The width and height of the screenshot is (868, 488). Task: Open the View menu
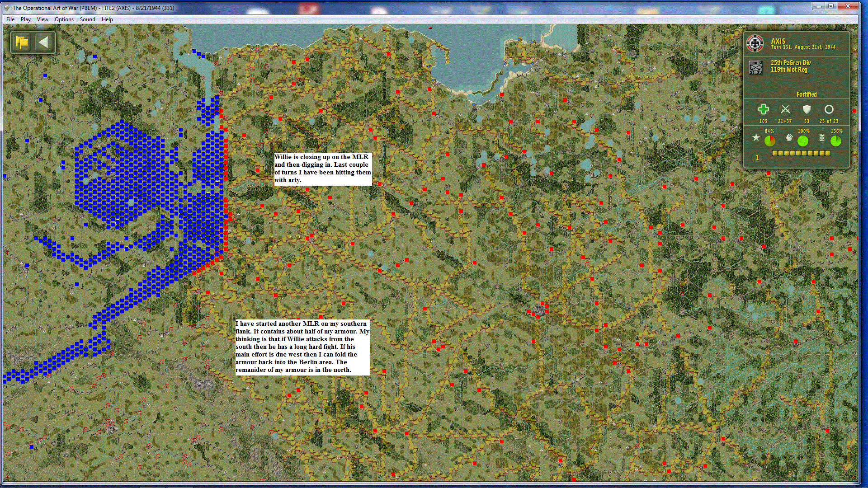(42, 19)
